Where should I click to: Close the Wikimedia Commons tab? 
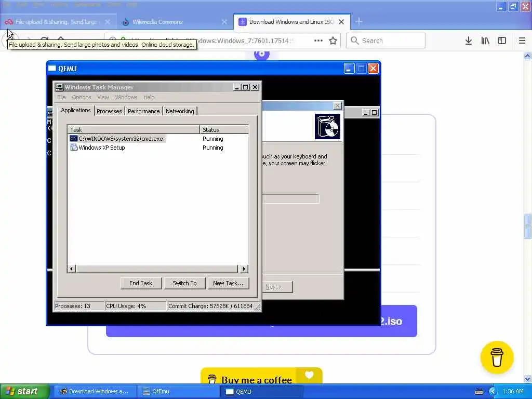click(x=224, y=22)
